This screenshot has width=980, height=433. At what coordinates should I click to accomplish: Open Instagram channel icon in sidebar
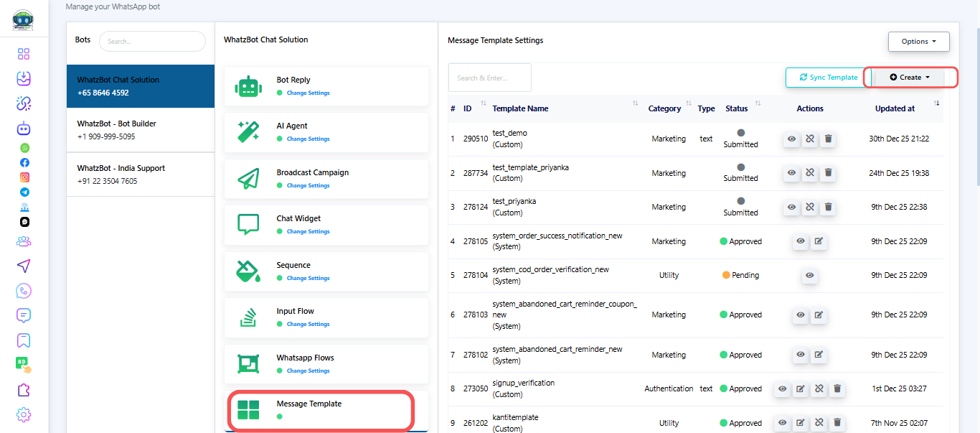[x=24, y=177]
